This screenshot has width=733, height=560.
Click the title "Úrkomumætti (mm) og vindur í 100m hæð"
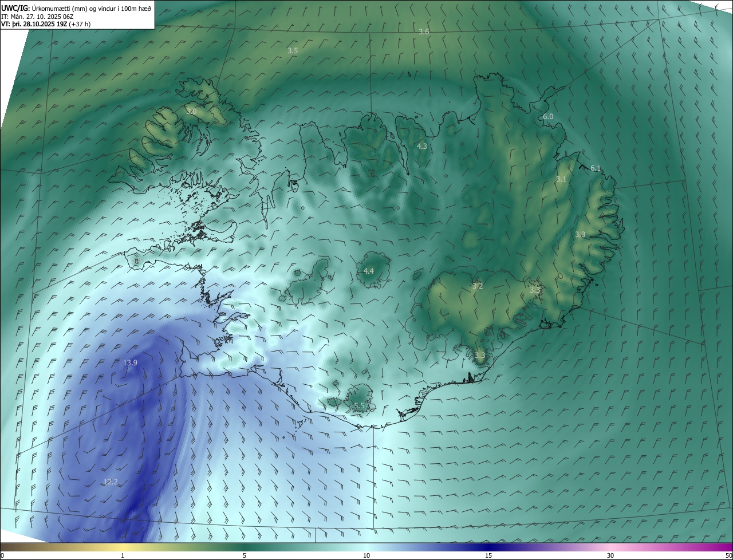pos(91,7)
